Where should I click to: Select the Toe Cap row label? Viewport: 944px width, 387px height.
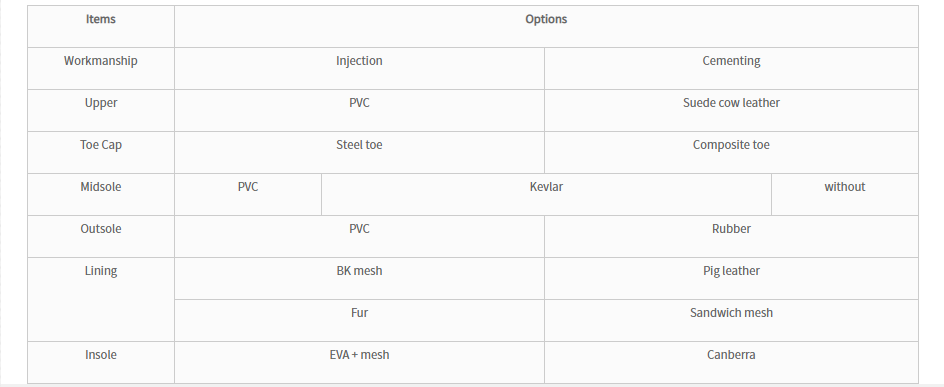(101, 153)
